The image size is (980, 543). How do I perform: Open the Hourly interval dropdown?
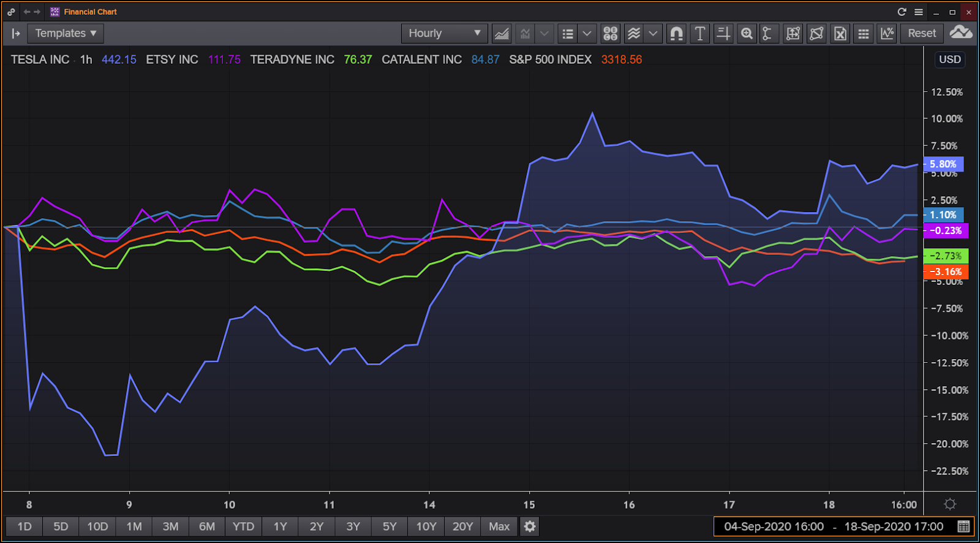445,33
